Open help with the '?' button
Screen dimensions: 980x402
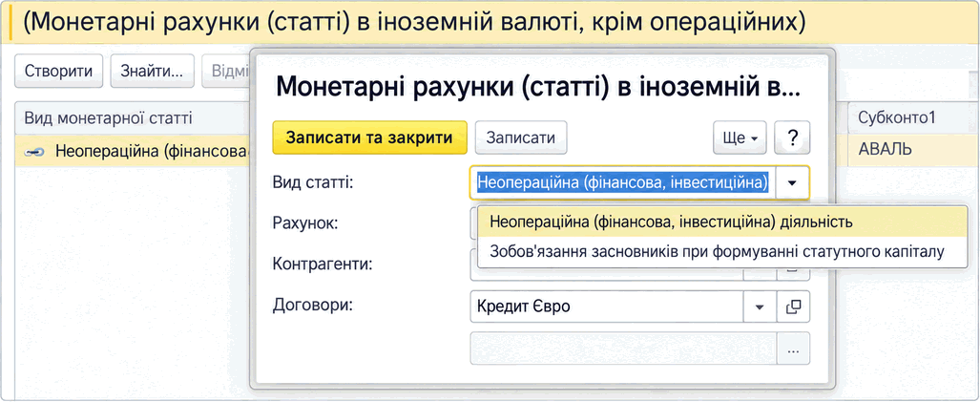(793, 138)
